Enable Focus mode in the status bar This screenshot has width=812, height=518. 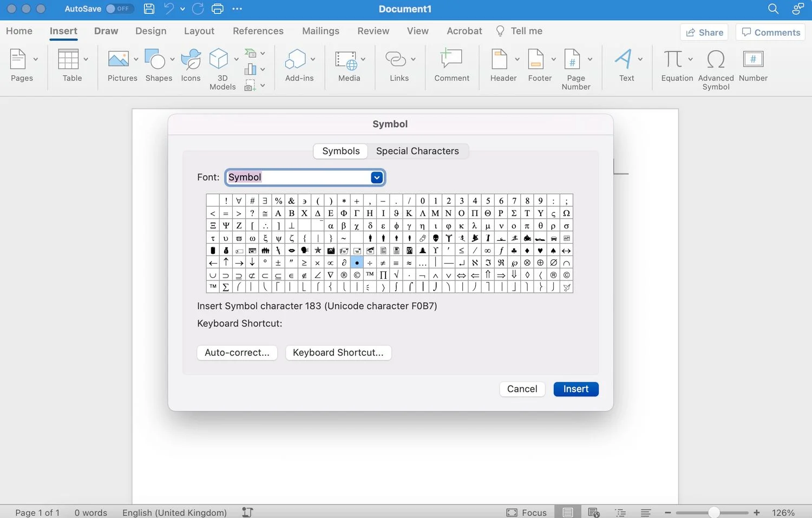click(527, 513)
